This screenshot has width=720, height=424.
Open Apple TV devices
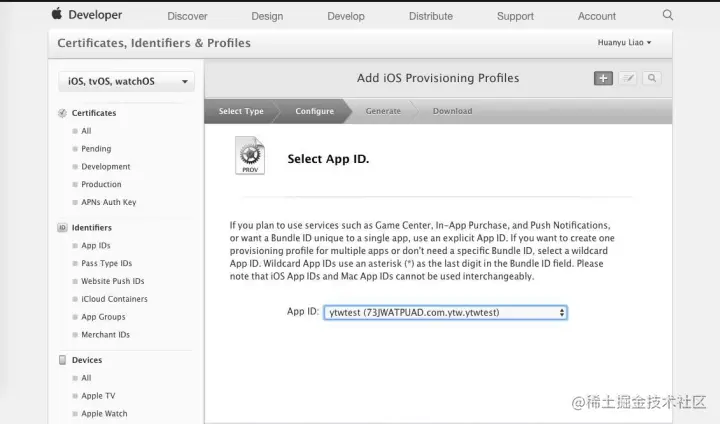(98, 396)
